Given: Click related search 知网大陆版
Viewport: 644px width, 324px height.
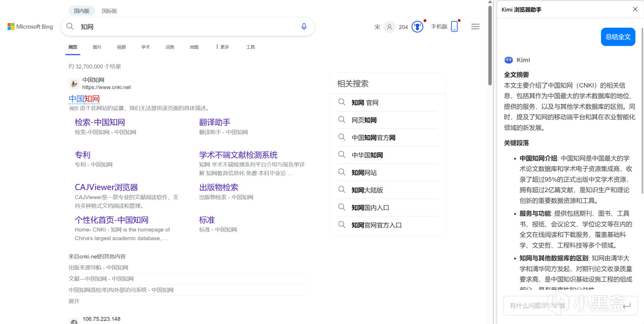Looking at the screenshot, I should click(x=367, y=190).
